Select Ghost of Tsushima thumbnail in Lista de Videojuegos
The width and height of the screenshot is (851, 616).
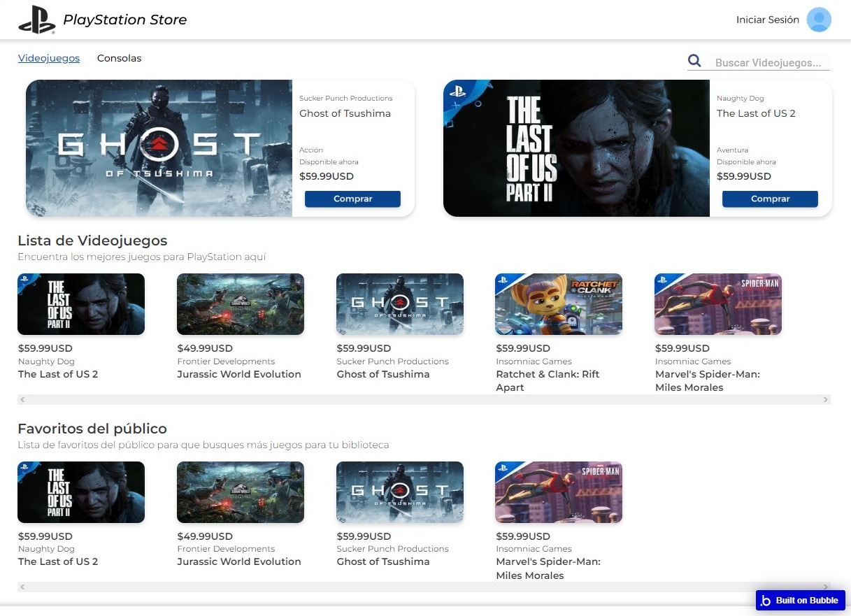[400, 304]
